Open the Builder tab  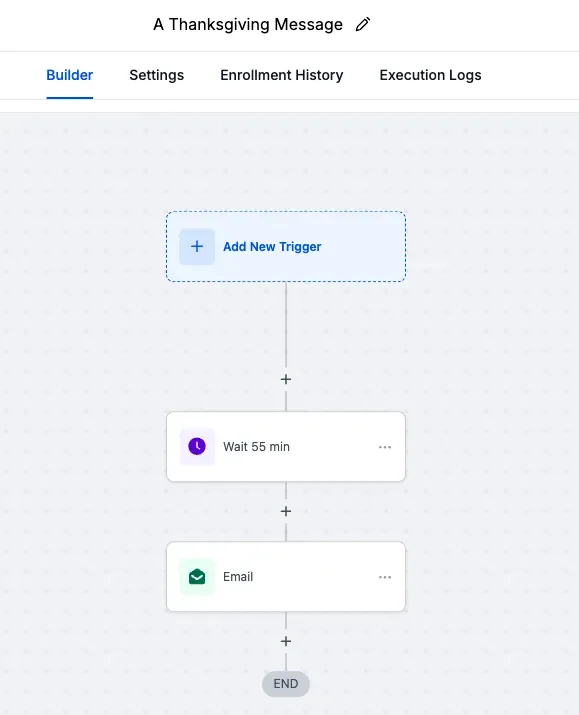[70, 75]
